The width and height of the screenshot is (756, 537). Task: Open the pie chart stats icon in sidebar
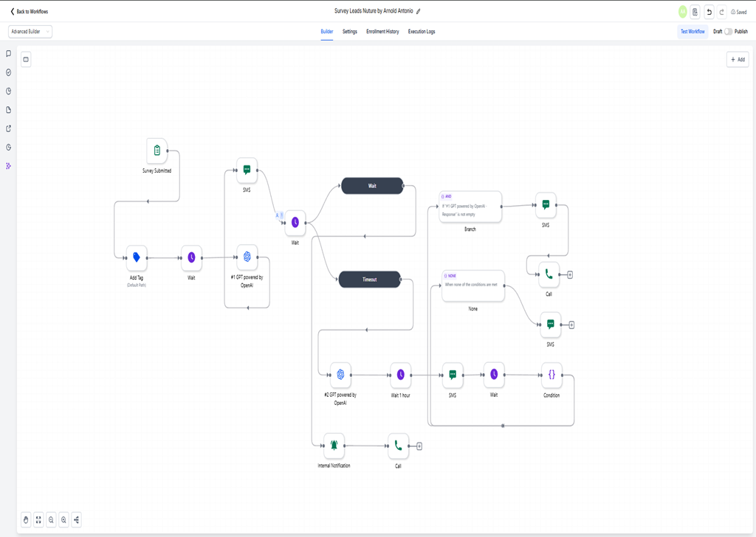pyautogui.click(x=8, y=91)
